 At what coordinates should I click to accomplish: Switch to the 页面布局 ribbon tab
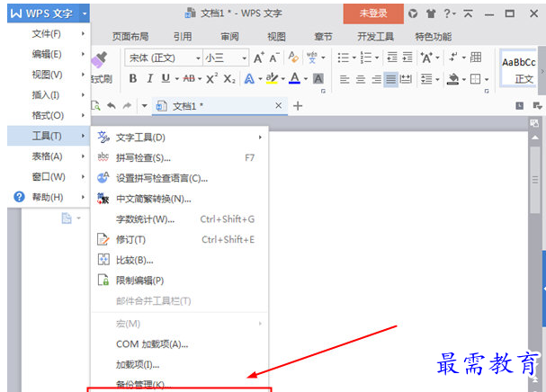pyautogui.click(x=130, y=37)
